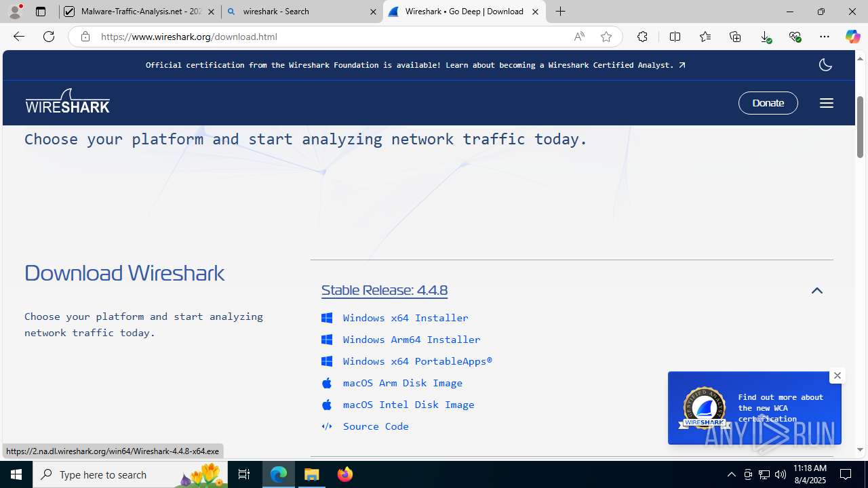868x488 pixels.
Task: Open Browser essentials icon
Action: [x=795, y=37]
